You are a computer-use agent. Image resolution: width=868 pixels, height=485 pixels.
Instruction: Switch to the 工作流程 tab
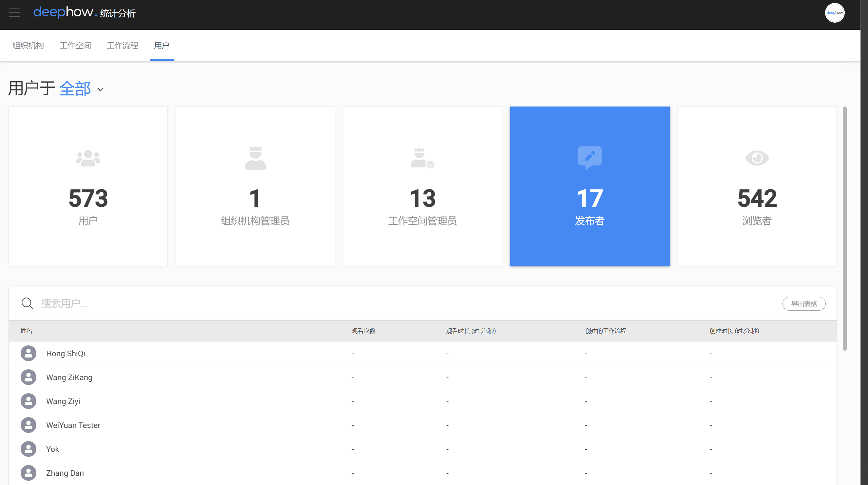pos(122,45)
